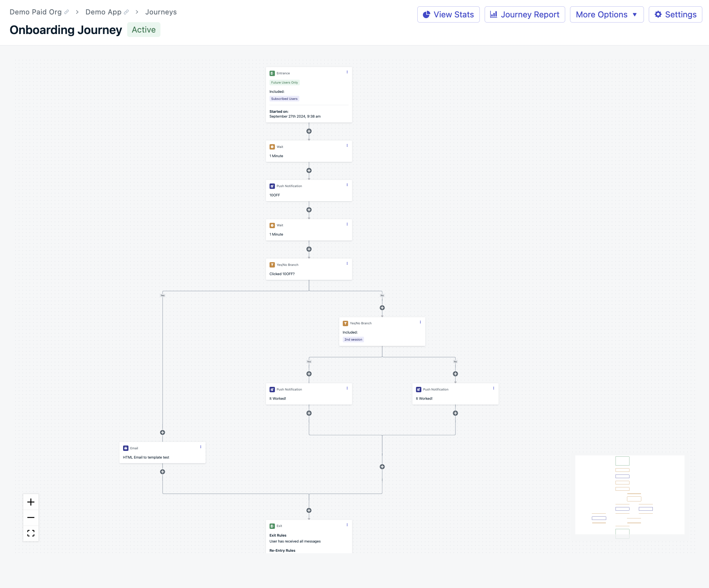Open the View Stats panel
Viewport: 709px width, 588px height.
pos(448,14)
